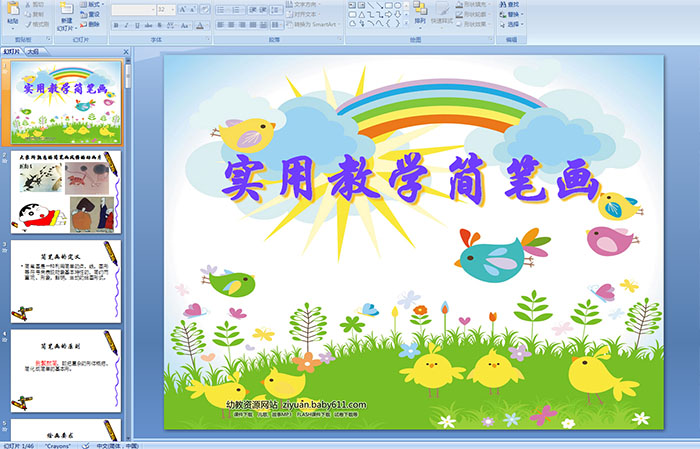Open the Select (选择) menu
Image resolution: width=700 pixels, height=449 pixels.
pyautogui.click(x=512, y=24)
